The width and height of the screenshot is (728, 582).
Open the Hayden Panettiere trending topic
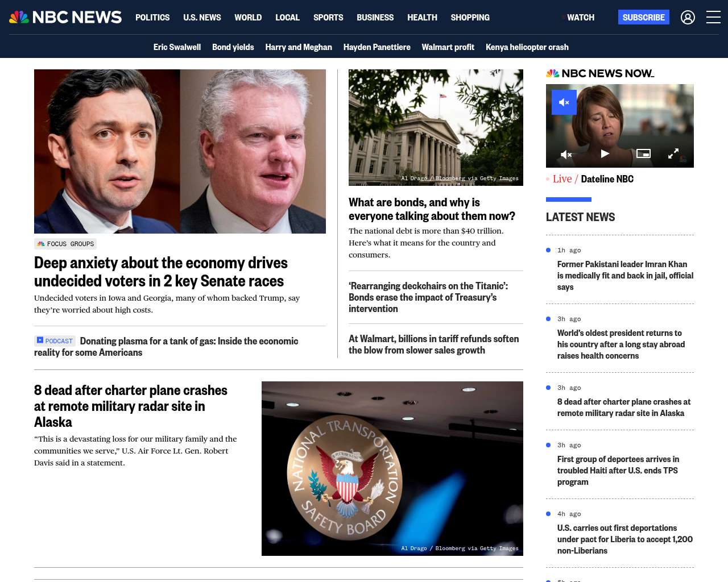click(377, 47)
